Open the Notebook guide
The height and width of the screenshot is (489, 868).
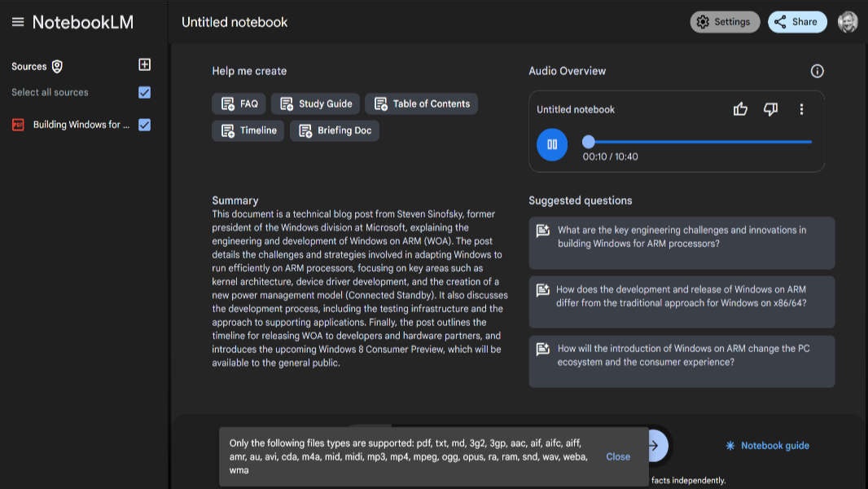click(766, 446)
